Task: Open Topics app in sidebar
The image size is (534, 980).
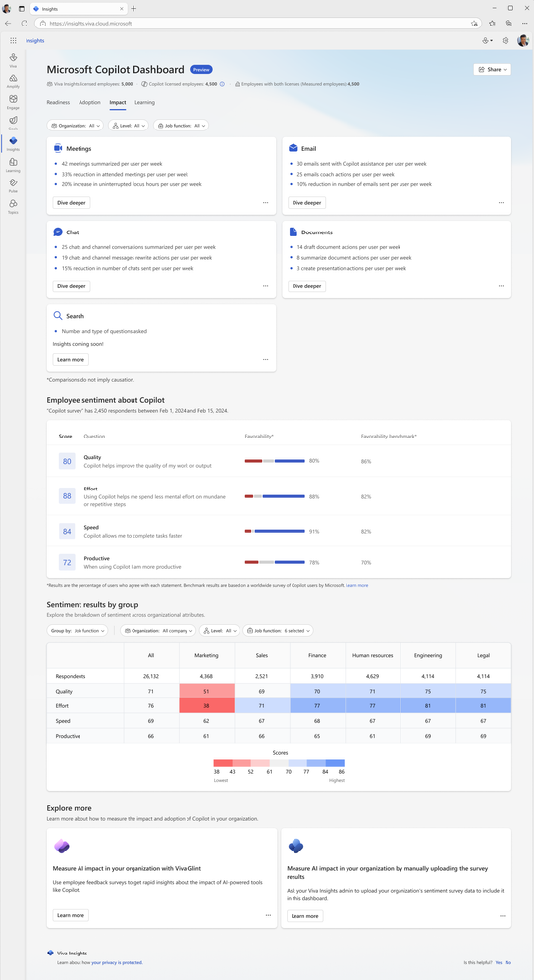Action: pos(13,206)
